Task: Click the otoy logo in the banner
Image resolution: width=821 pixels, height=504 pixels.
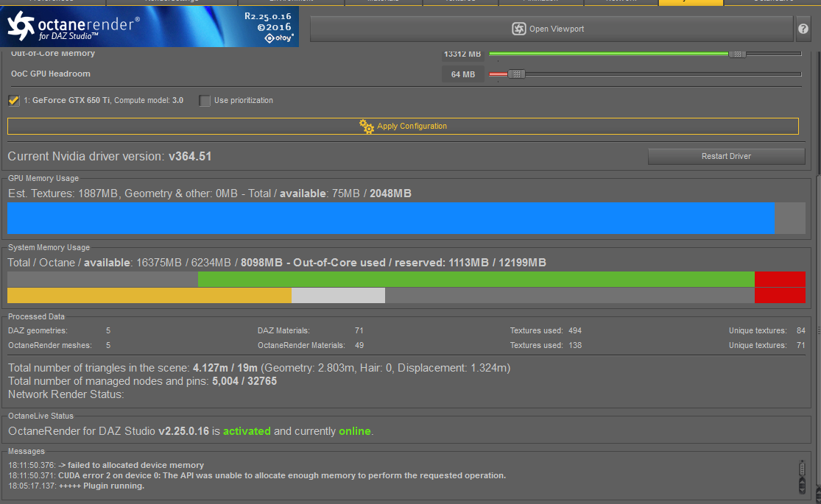Action: click(279, 38)
